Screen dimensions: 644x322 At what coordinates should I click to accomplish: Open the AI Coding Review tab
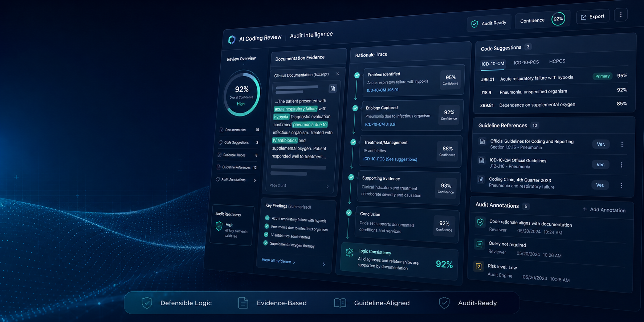[x=260, y=38]
